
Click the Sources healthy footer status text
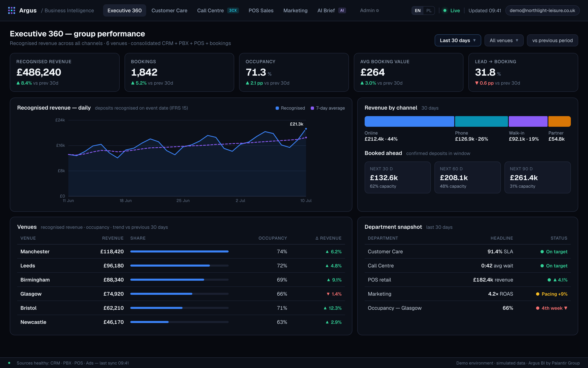[x=73, y=363]
